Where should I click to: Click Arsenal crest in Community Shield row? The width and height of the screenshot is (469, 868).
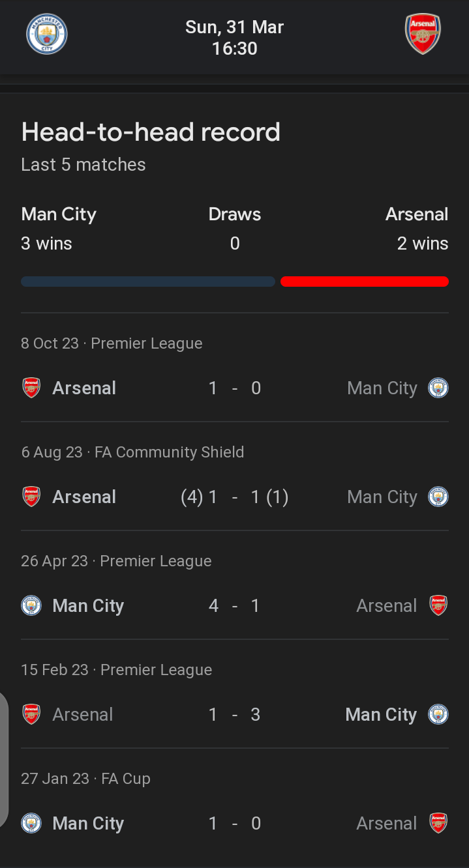tap(31, 497)
